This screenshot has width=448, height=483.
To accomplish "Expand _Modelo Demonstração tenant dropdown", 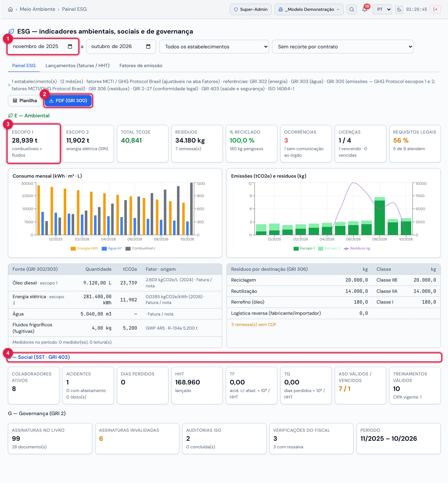I will (309, 9).
